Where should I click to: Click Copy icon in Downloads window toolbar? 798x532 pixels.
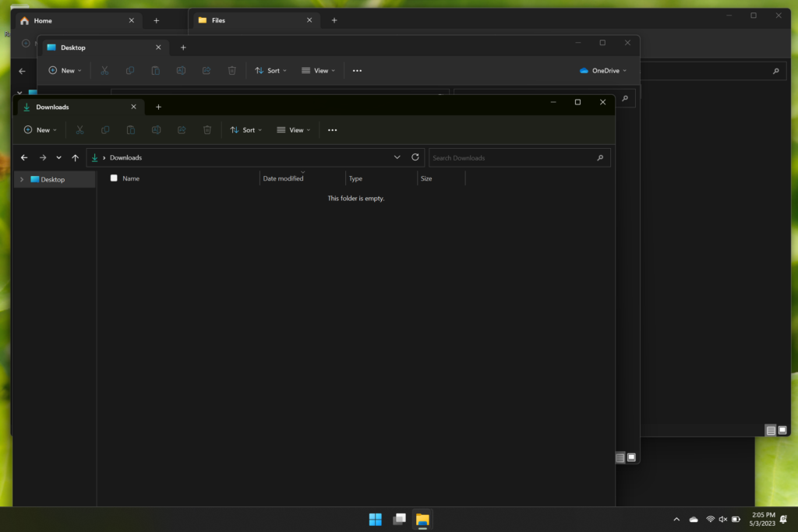click(105, 130)
